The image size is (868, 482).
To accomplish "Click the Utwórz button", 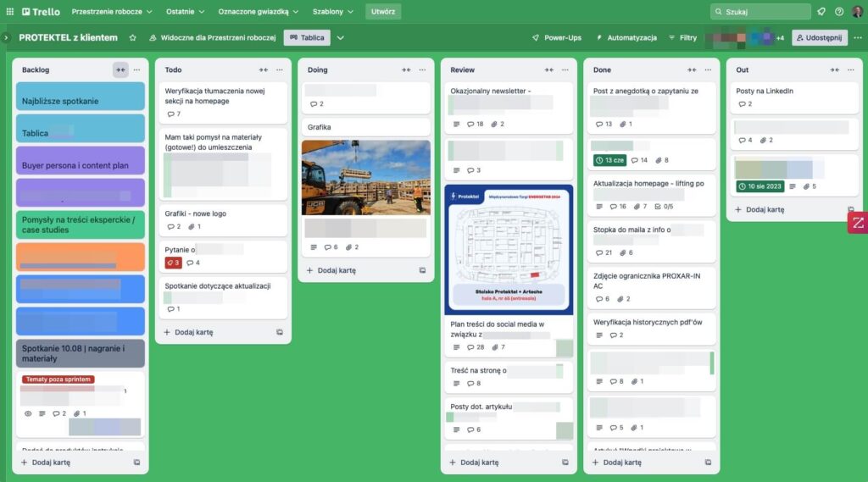I will [x=383, y=11].
